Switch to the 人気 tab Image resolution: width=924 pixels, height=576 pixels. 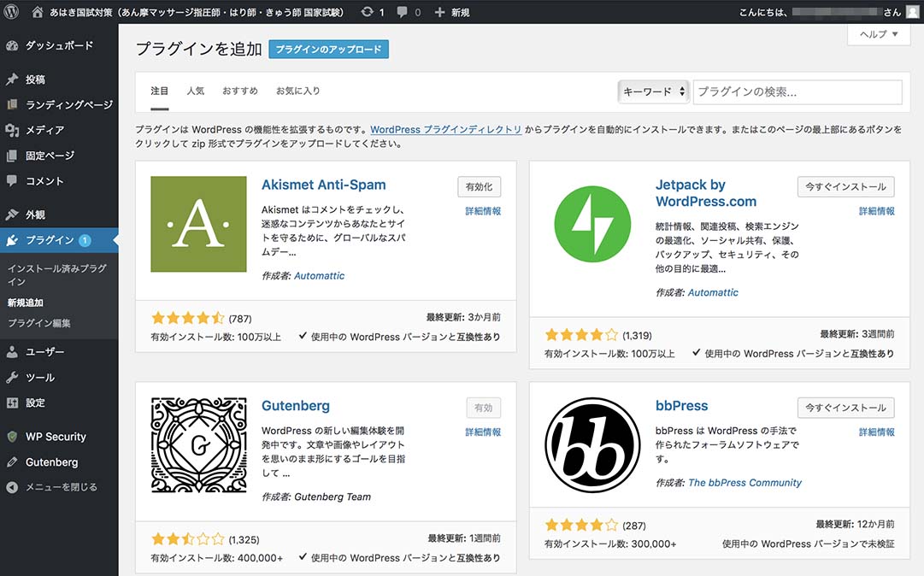(195, 91)
